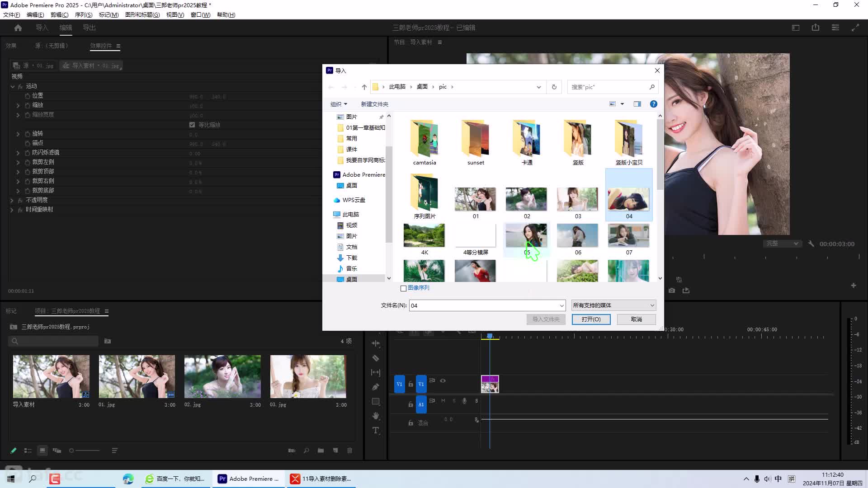Toggle full screen video icon in the top right
868x488 pixels.
point(855,28)
